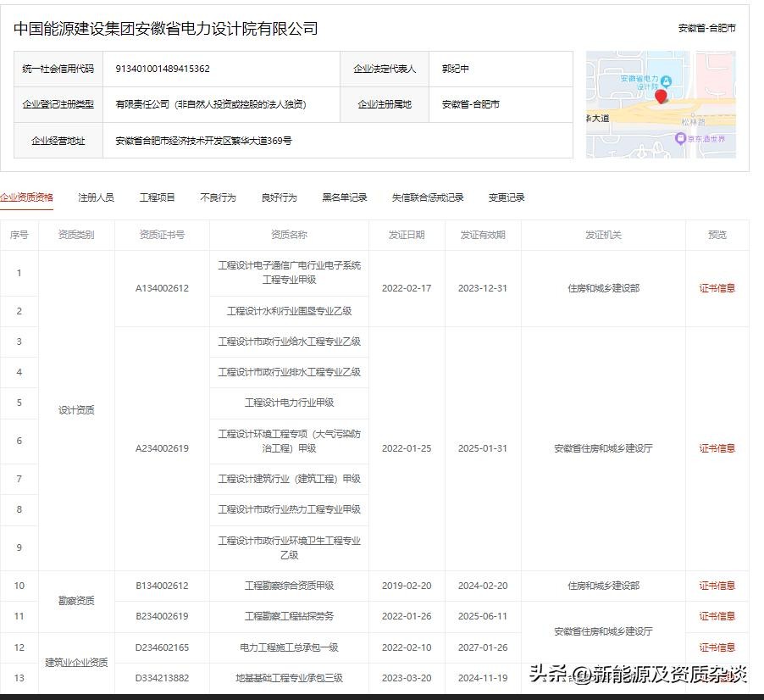Open the 失信联合惩戒记录 tab

coord(427,197)
